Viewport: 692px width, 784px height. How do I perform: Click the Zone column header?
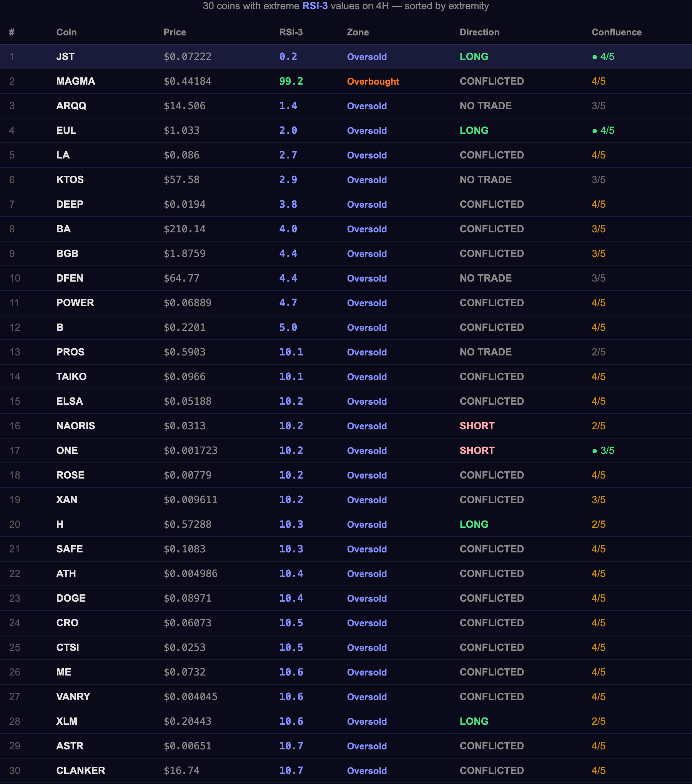click(x=358, y=32)
